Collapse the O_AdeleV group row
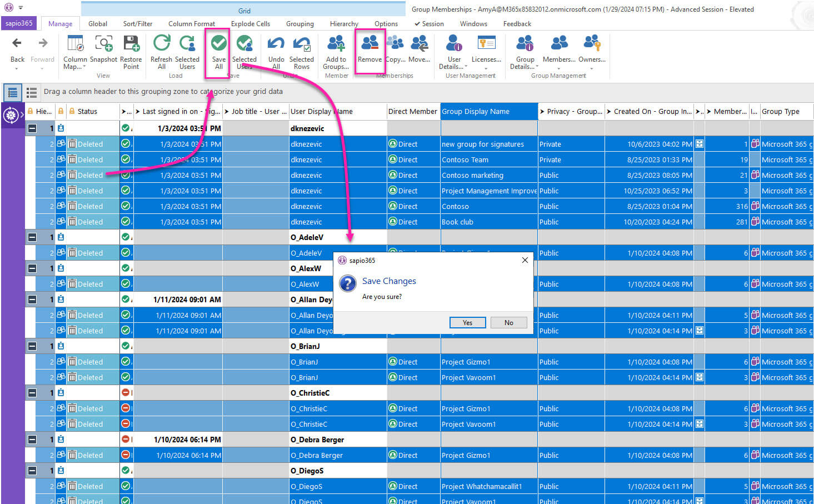Viewport: 814px width, 504px height. click(32, 237)
